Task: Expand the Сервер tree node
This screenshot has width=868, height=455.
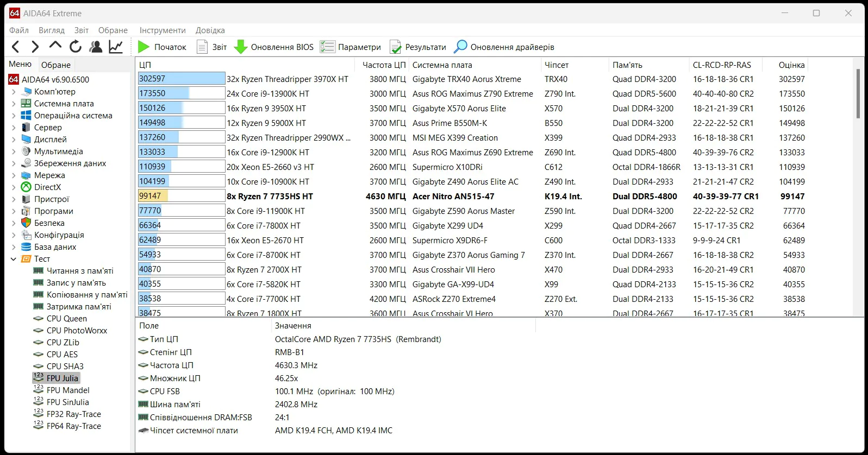Action: (x=14, y=128)
